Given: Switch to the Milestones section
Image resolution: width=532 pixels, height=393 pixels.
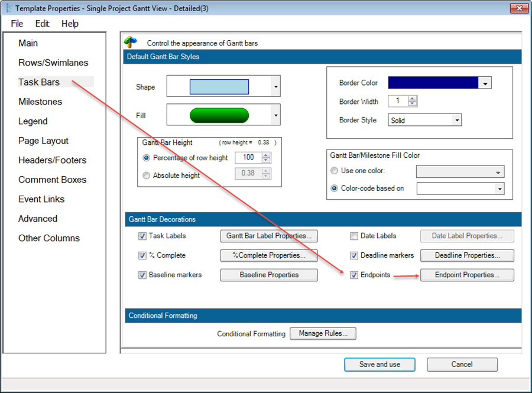Looking at the screenshot, I should pos(40,102).
